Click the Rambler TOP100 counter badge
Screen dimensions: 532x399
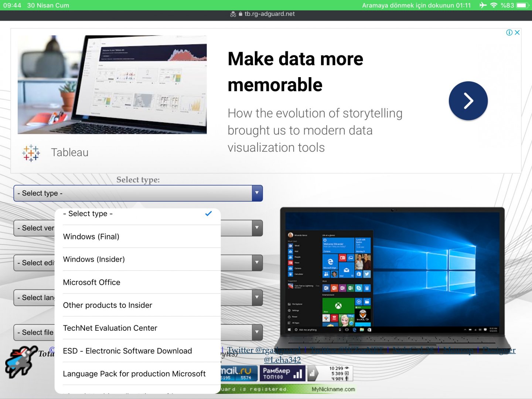pyautogui.click(x=282, y=373)
